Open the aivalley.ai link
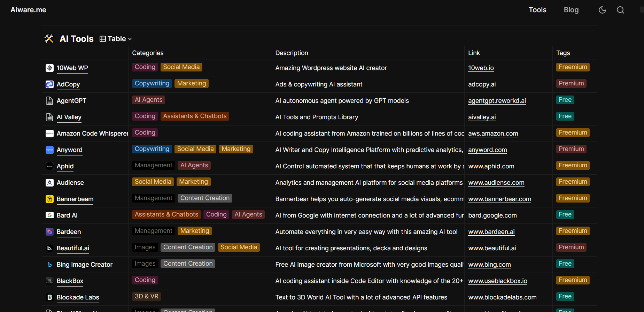Screen dimensions: 644x312 [x=482, y=117]
